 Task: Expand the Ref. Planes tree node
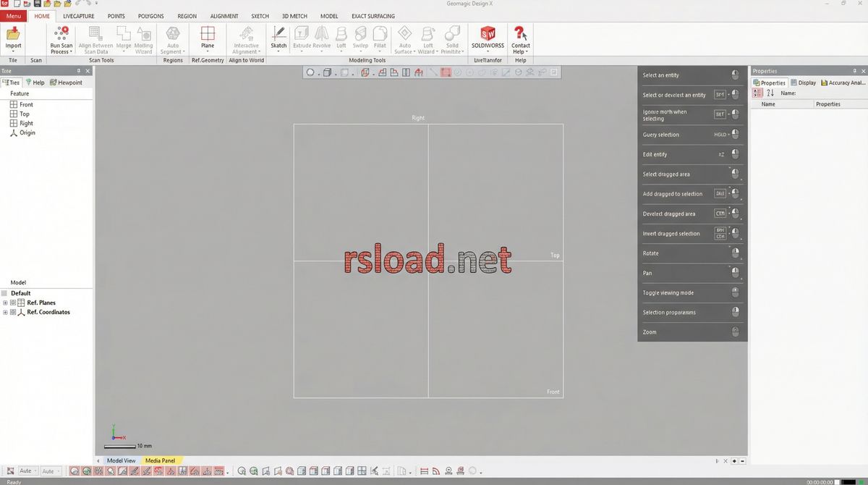(x=5, y=303)
